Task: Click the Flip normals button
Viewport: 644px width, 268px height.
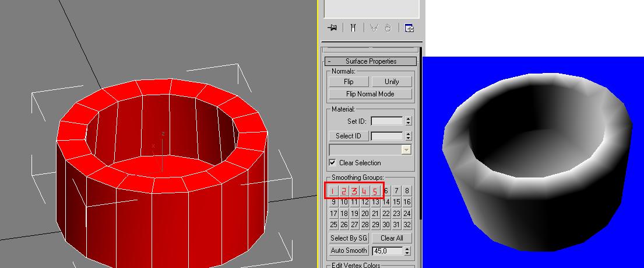Action: point(349,82)
